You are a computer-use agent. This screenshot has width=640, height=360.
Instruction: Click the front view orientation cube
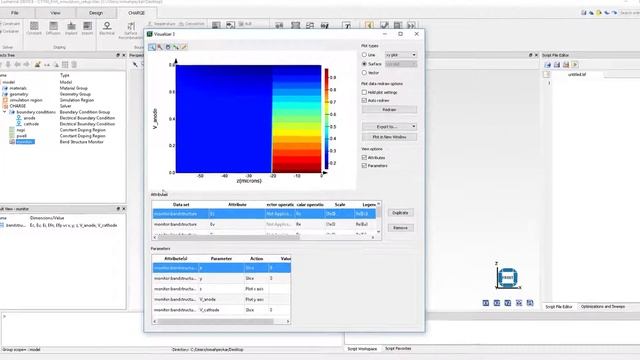click(507, 278)
